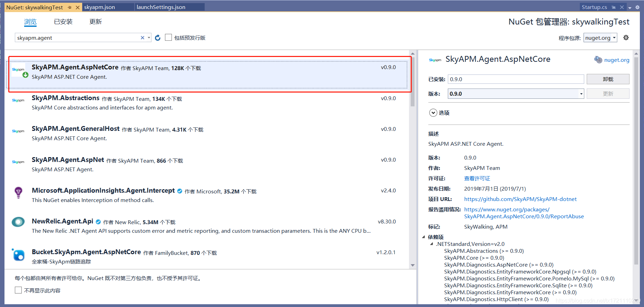The image size is (644, 307).
Task: Click the SkyAPM.Agent.GeneralHost package logo
Action: pyautogui.click(x=18, y=131)
